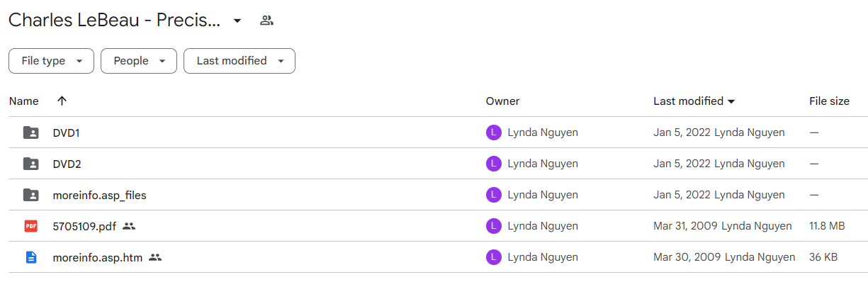Open the 5705109.pdf file name
Image resolution: width=868 pixels, height=299 pixels.
[x=84, y=226]
